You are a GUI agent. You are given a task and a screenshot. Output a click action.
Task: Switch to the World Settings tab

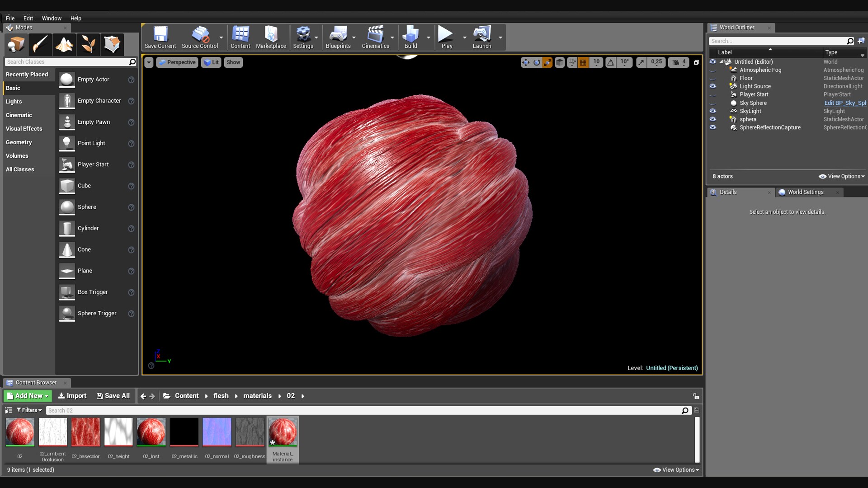805,192
